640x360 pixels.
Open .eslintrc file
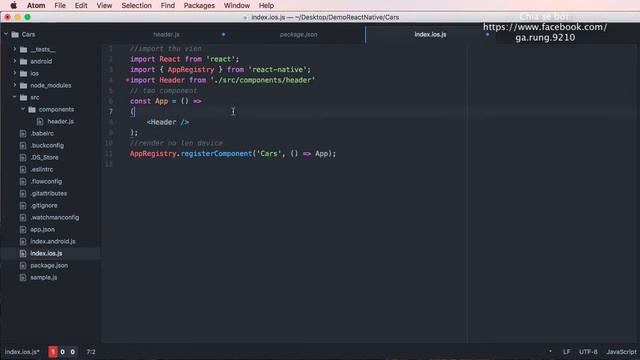click(x=42, y=169)
